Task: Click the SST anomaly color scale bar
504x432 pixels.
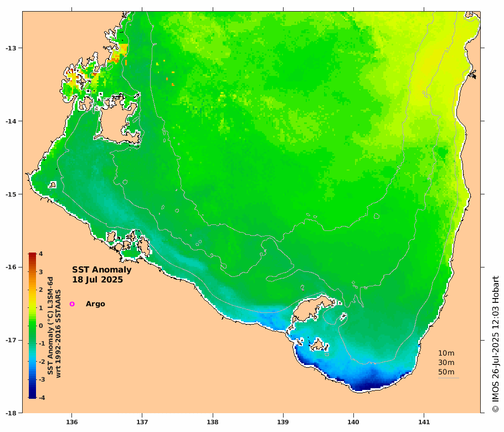Action: pyautogui.click(x=32, y=326)
